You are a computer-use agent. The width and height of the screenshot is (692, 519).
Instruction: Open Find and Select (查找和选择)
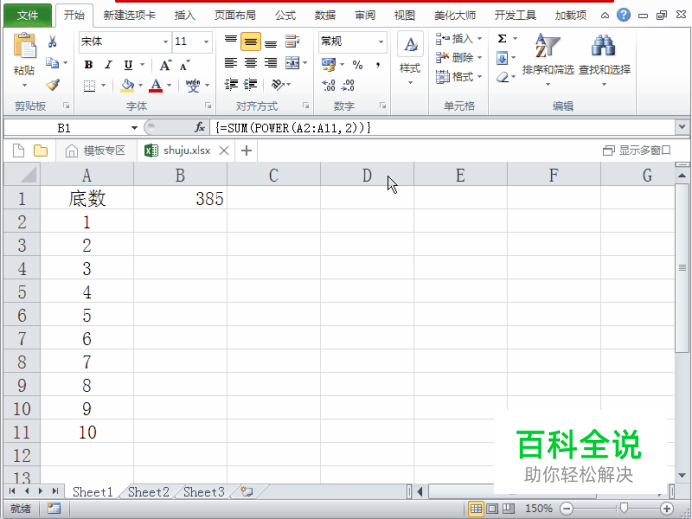604,59
